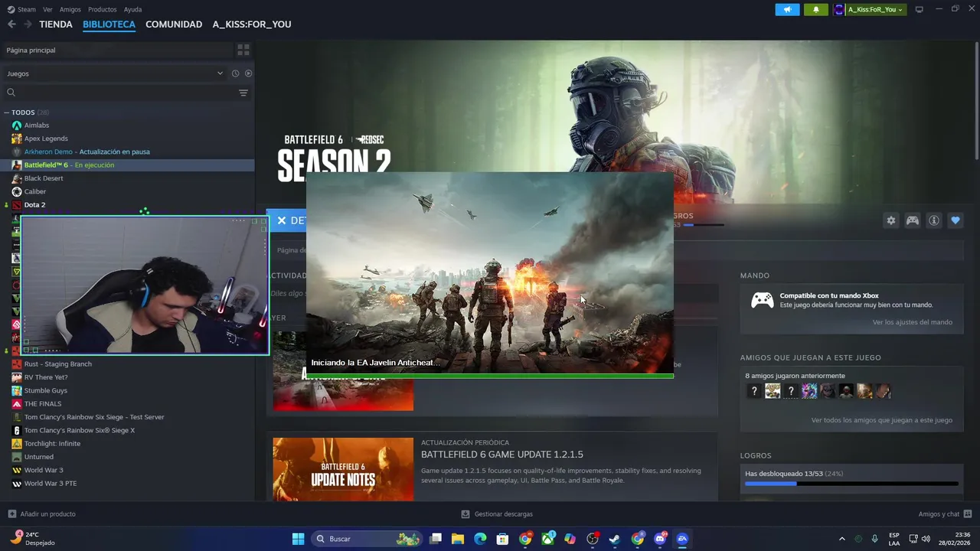Open the Xbox app taskbar icon

(548, 539)
